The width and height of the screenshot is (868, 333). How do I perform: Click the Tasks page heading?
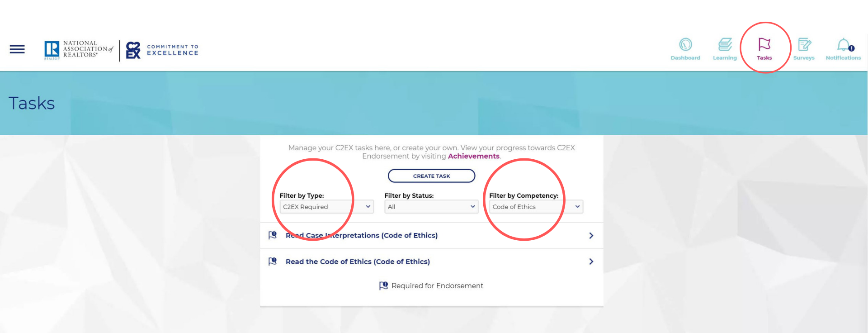pos(32,103)
